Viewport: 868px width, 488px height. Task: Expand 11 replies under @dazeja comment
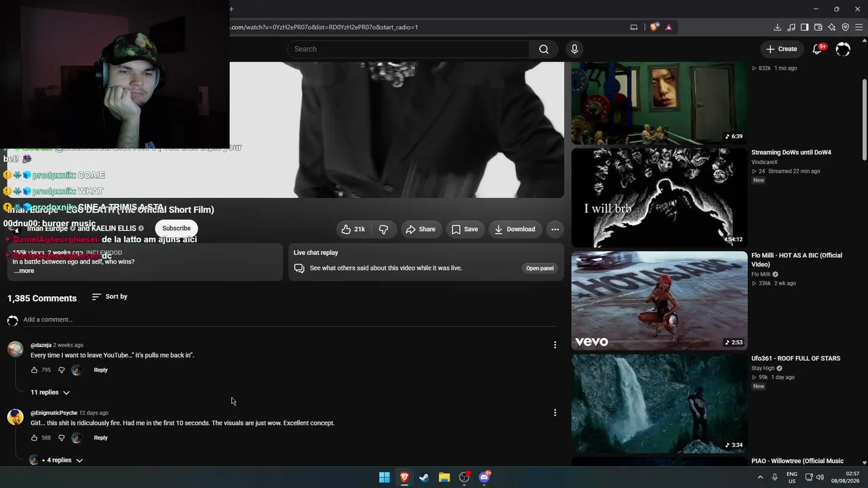pos(50,392)
